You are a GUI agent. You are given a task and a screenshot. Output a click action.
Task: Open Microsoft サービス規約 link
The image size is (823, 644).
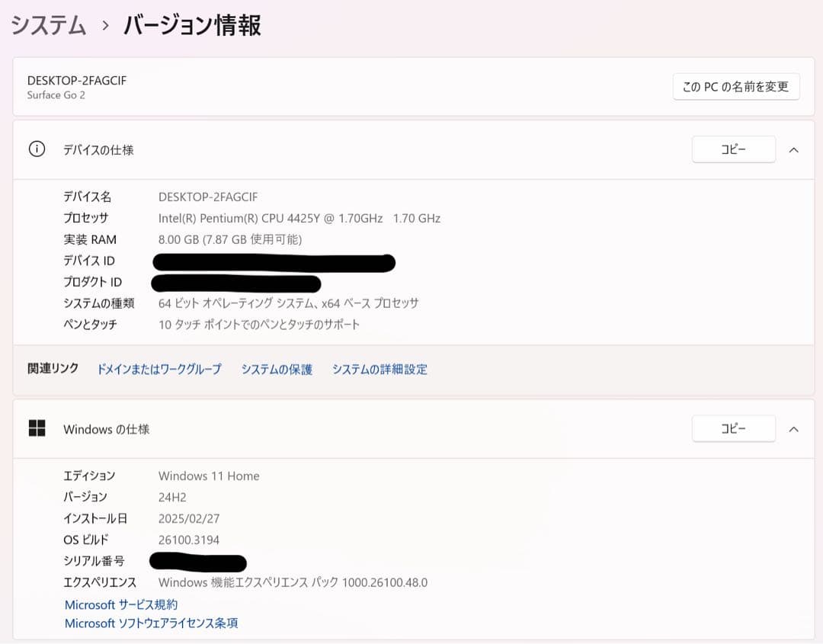pos(120,604)
